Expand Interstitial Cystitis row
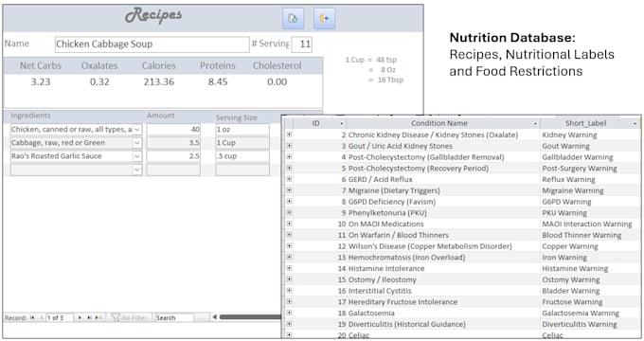This screenshot has height=341, width=644. pos(289,290)
